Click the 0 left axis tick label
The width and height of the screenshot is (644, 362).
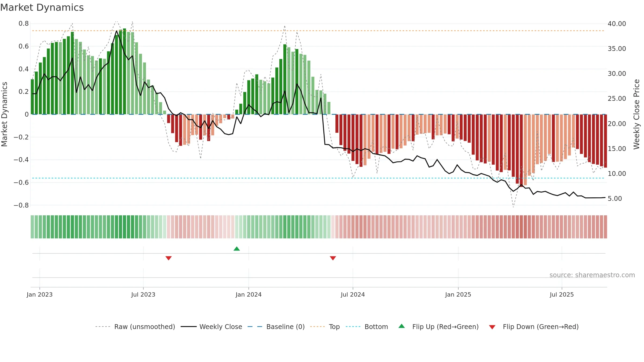(27, 114)
